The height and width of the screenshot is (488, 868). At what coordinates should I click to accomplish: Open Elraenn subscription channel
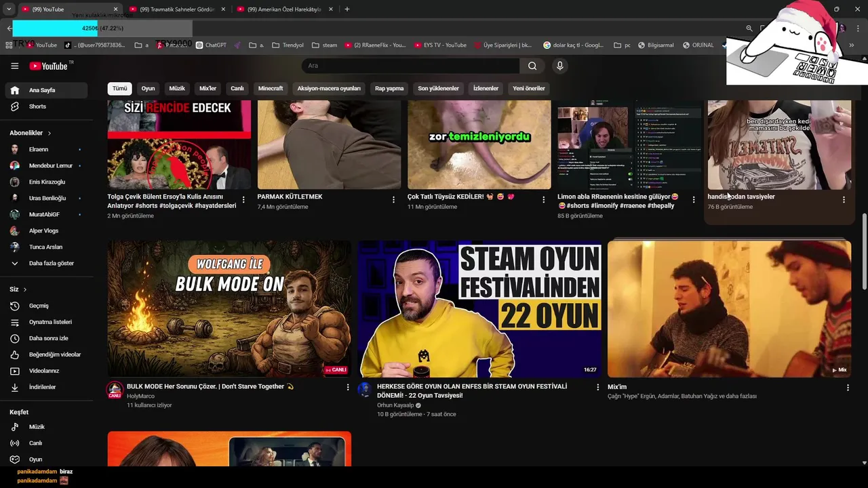(x=46, y=149)
